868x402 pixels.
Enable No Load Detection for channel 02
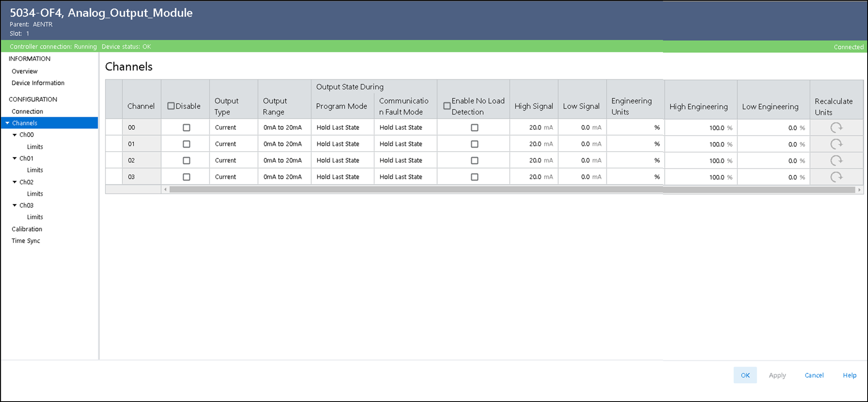475,160
